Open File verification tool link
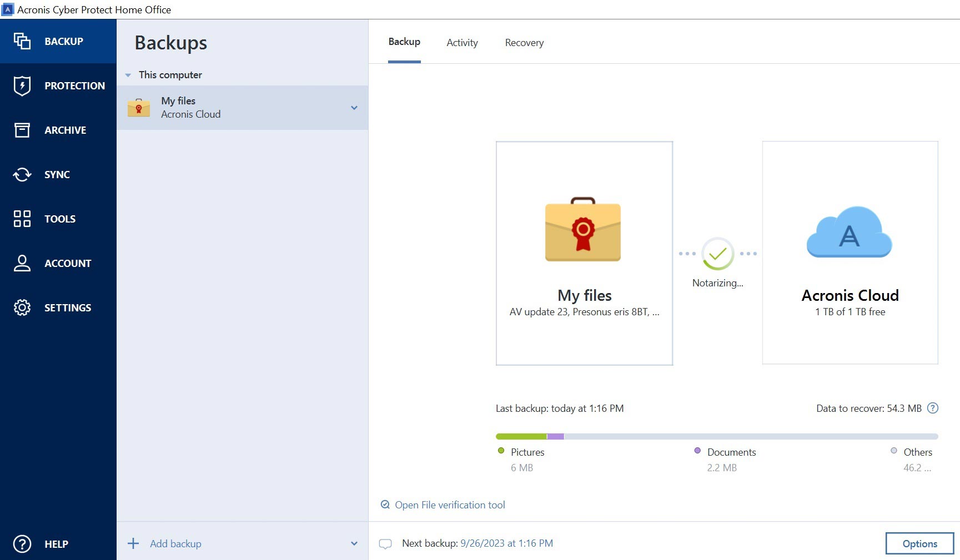Image resolution: width=960 pixels, height=560 pixels. [x=450, y=505]
